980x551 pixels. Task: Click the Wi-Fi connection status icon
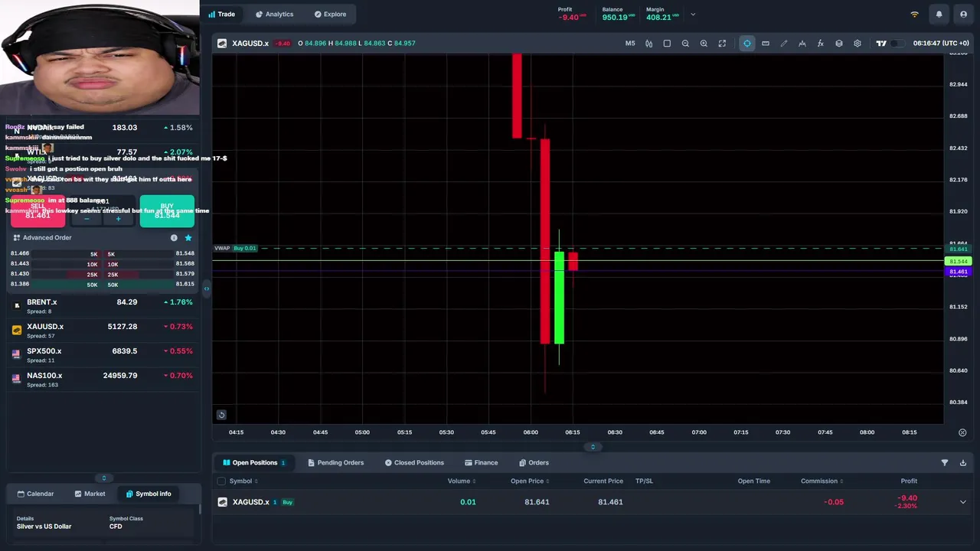click(x=914, y=14)
